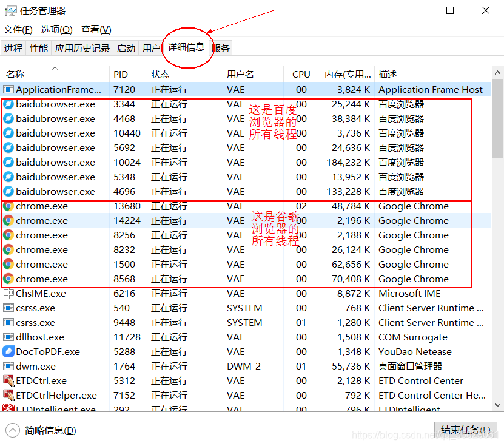Screen dimensions: 504x446
Task: Click baidubrowser icon in PID 3344 row
Action: pyautogui.click(x=8, y=104)
